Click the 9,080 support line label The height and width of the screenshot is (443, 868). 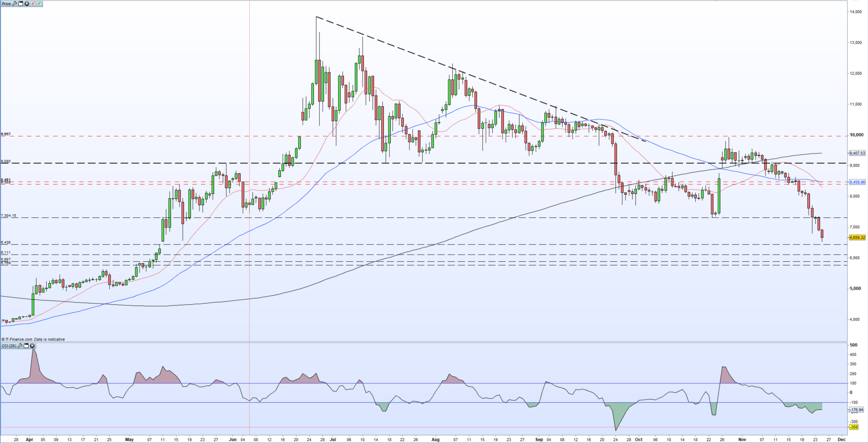[x=5, y=161]
